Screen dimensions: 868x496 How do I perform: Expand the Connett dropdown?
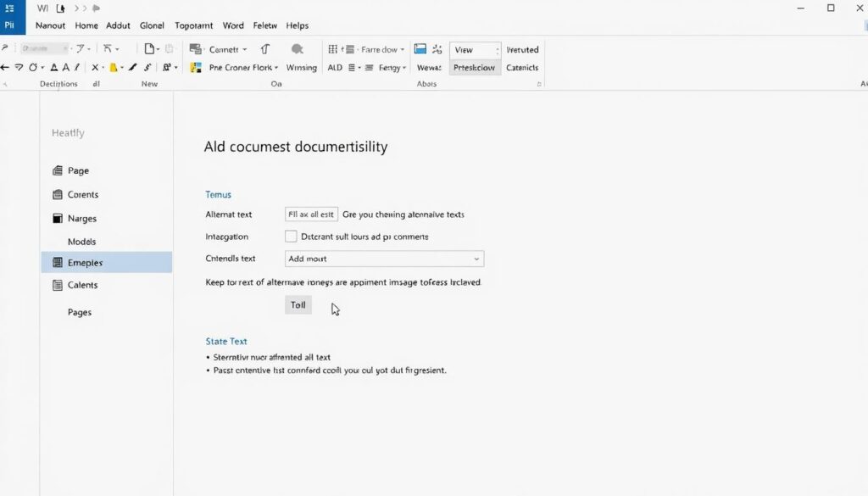point(244,49)
